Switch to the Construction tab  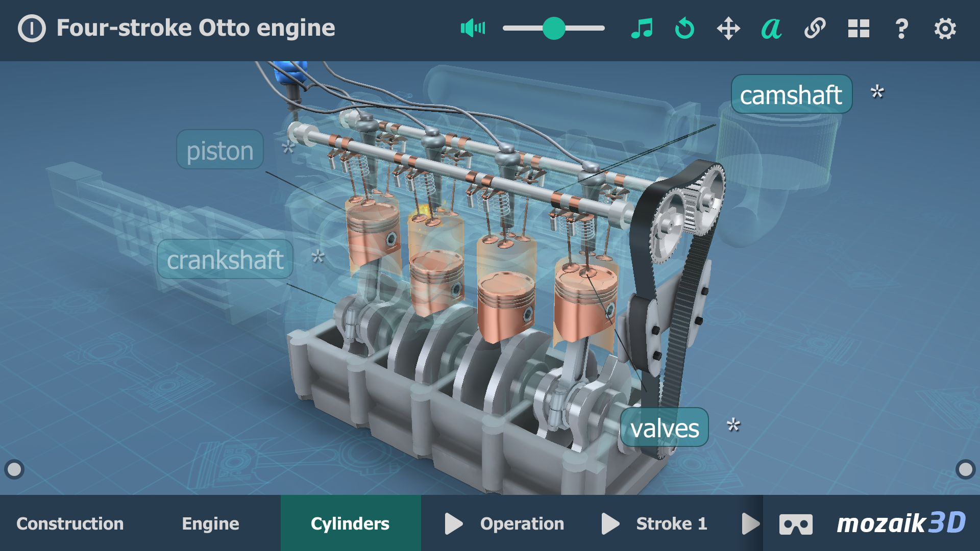click(x=70, y=524)
